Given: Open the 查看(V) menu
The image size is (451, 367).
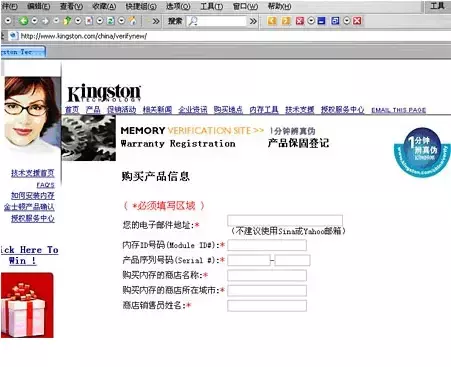Looking at the screenshot, I should (x=71, y=6).
